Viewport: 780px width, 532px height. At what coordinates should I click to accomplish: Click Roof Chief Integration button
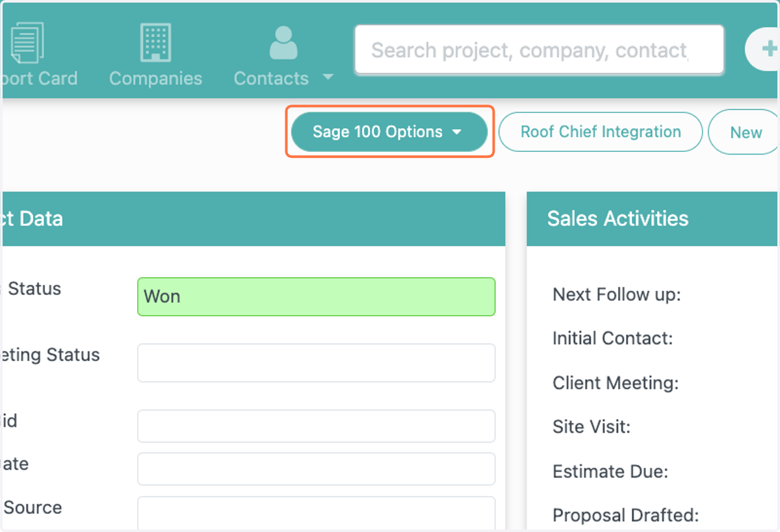(601, 132)
